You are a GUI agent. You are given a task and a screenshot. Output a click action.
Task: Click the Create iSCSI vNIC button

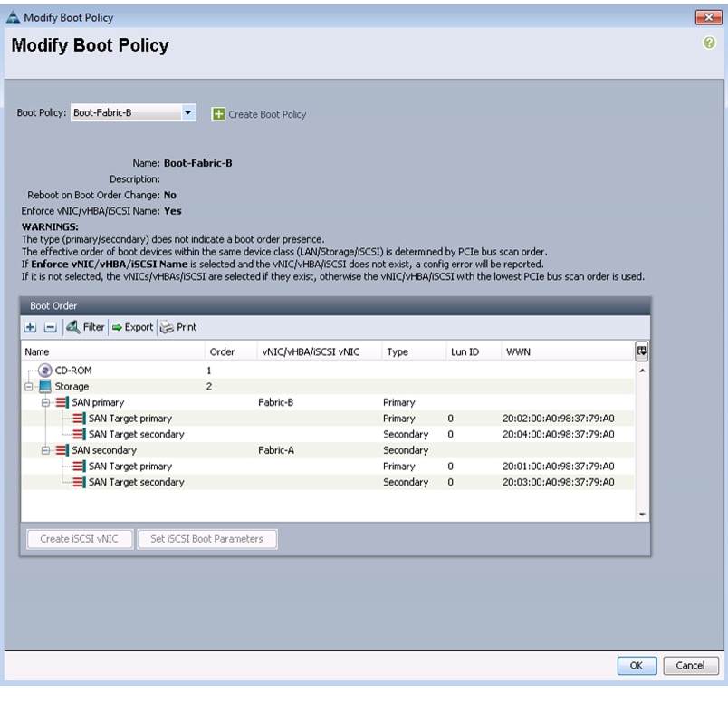pos(80,539)
